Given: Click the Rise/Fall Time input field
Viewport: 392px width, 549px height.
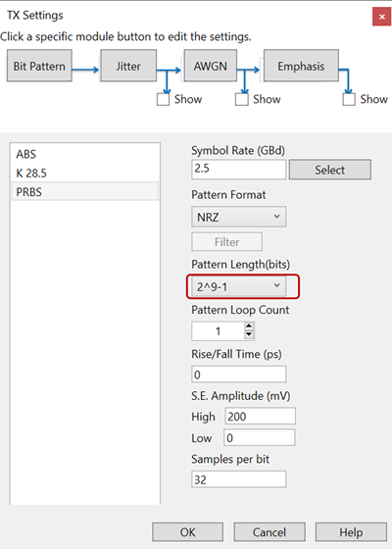Looking at the screenshot, I should point(239,374).
